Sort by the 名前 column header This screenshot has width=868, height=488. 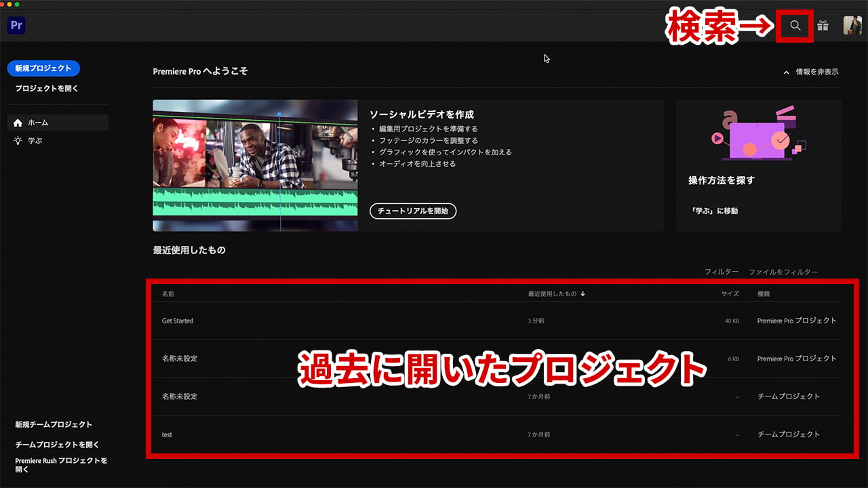coord(168,293)
